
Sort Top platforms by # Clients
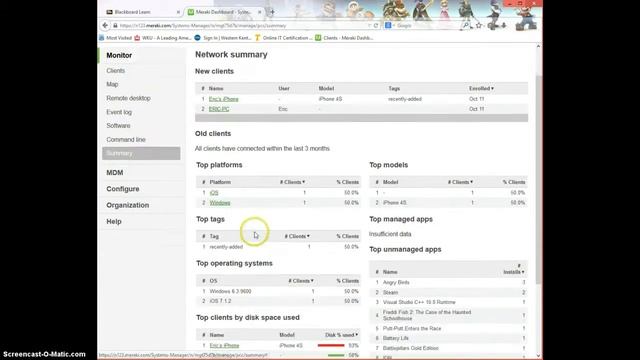click(293, 182)
